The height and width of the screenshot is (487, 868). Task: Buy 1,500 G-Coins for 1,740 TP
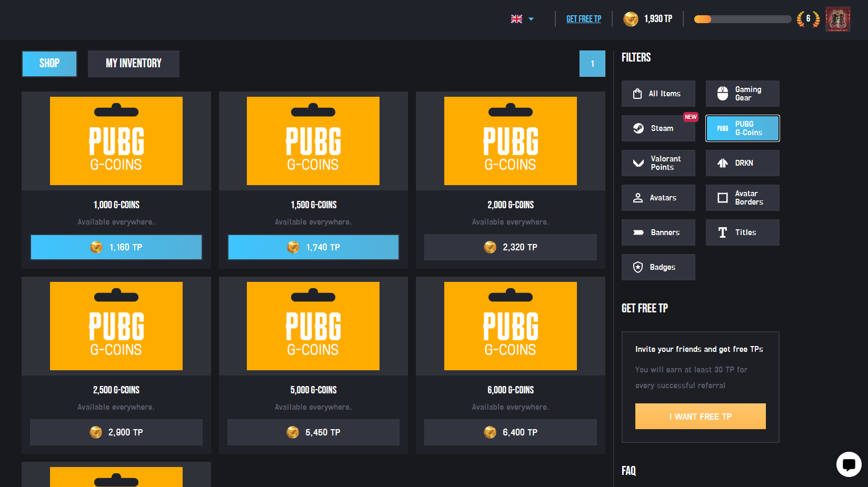(313, 247)
